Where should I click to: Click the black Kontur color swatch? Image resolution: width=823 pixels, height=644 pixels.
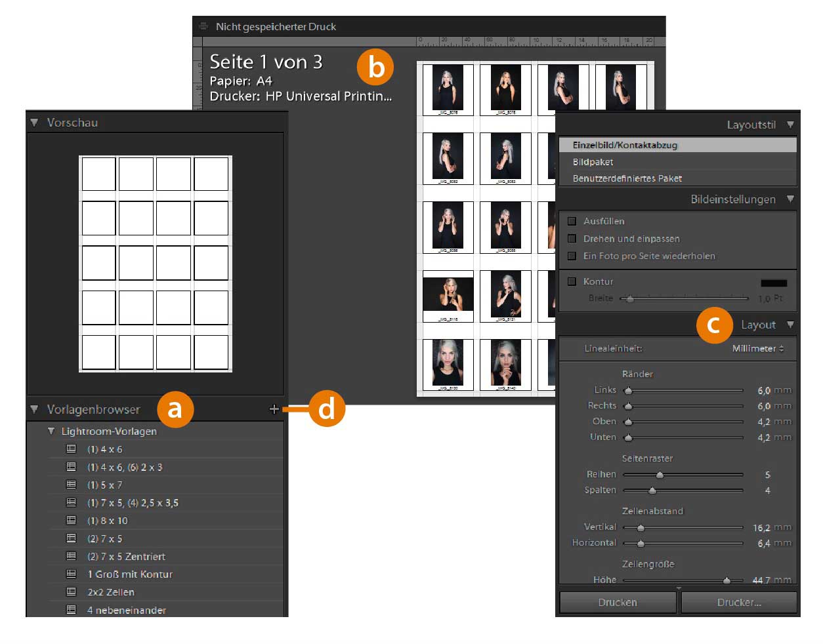pyautogui.click(x=774, y=283)
